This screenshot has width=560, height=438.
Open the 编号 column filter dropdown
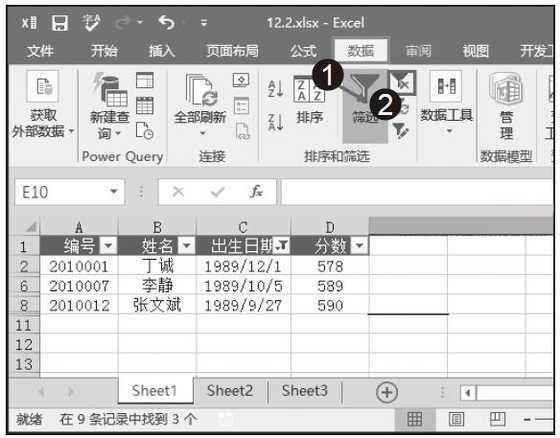point(108,245)
